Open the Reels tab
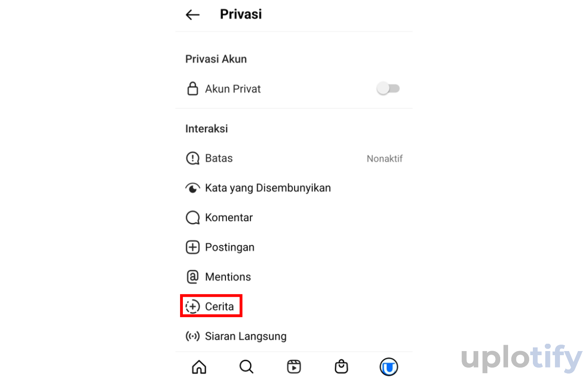588x380 pixels. [x=294, y=367]
